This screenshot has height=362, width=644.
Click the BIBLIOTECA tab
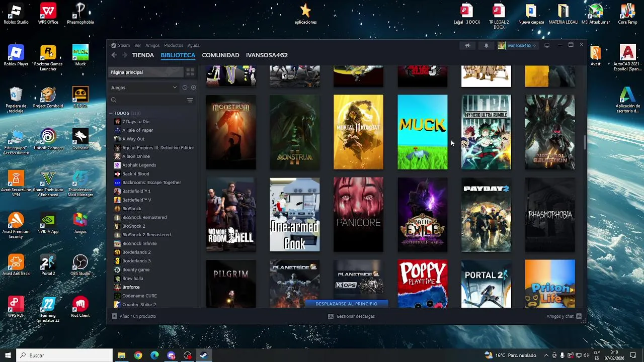coord(178,55)
